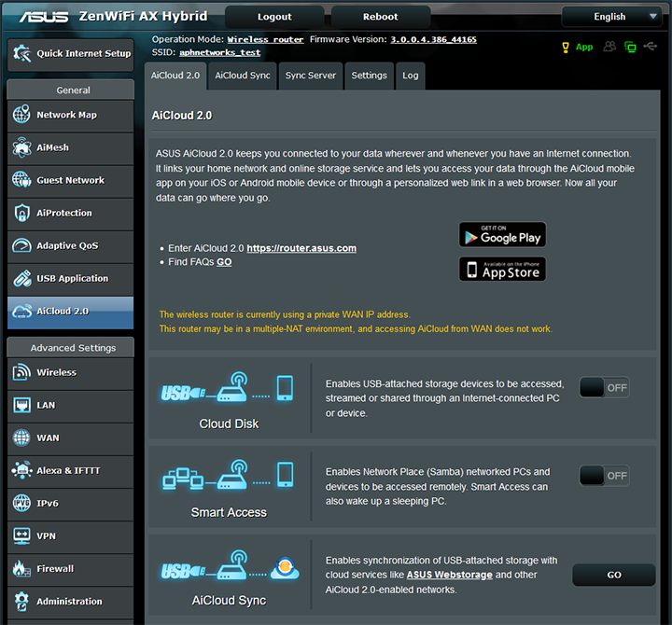Click the firmware version number link
Screen dimensions: 672x625
pyautogui.click(x=433, y=40)
